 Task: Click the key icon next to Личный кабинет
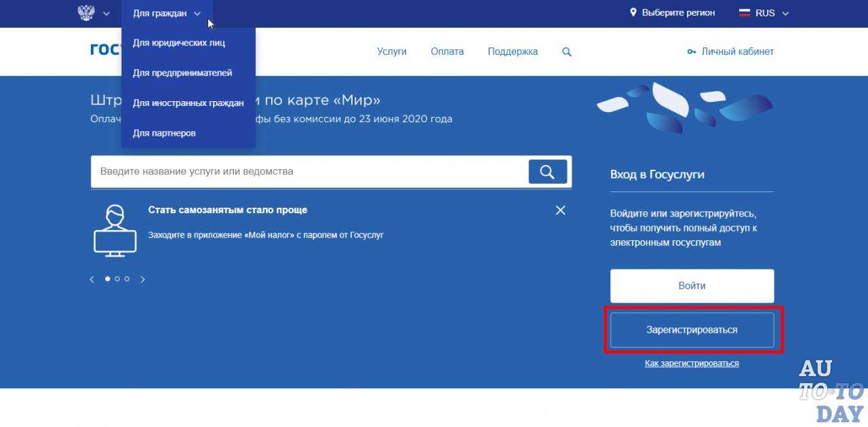(x=691, y=51)
